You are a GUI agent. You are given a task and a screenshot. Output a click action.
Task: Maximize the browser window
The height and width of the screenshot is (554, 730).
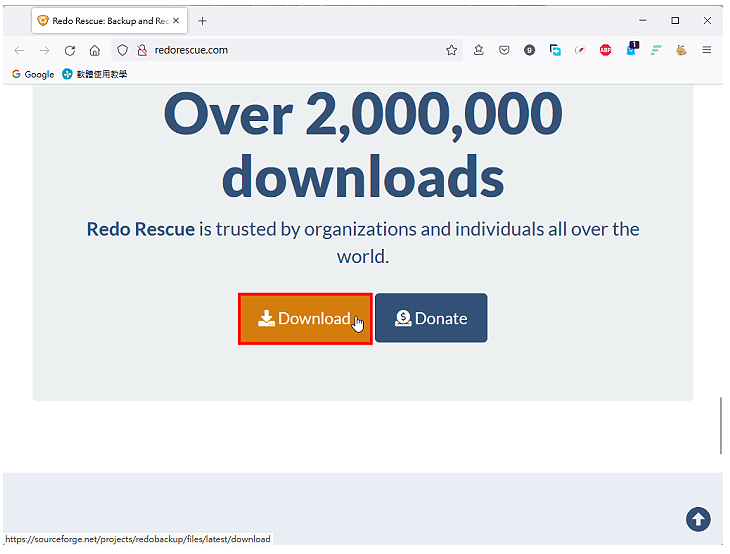click(x=675, y=21)
